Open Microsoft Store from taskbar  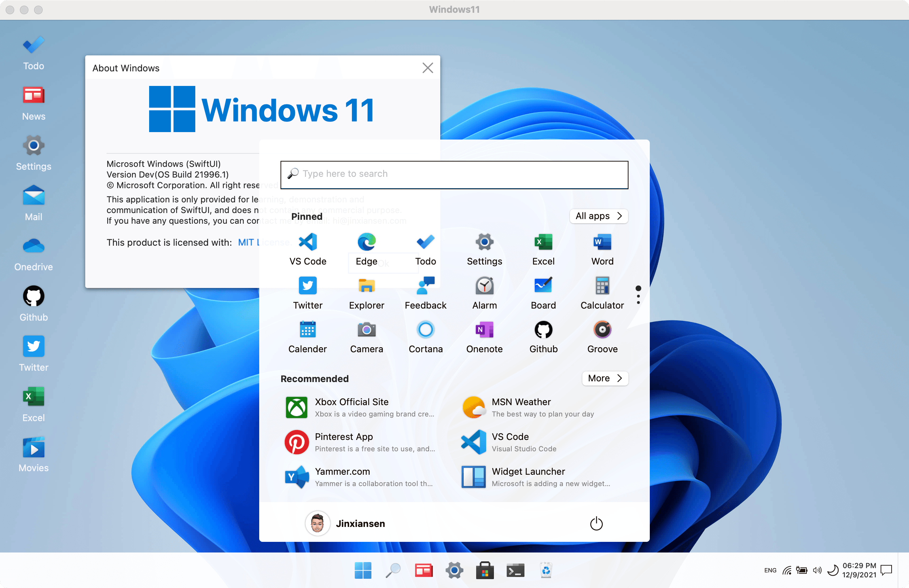click(485, 571)
